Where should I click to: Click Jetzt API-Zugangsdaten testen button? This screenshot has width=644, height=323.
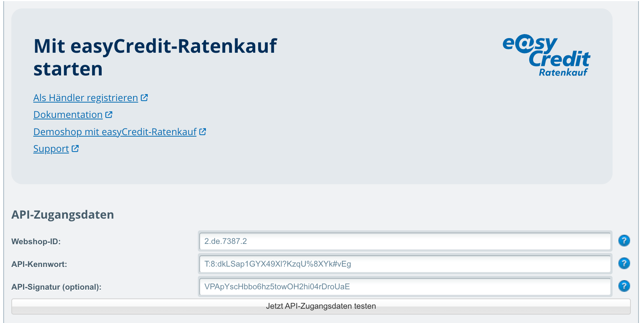click(321, 307)
